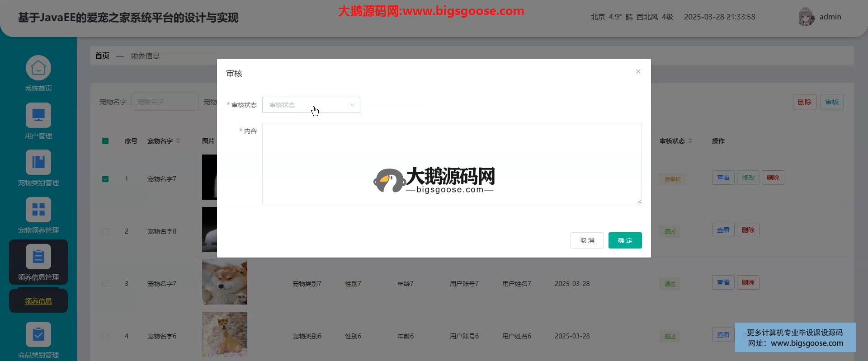Open the 审核状态 dropdown selector
This screenshot has width=868, height=361.
(x=311, y=105)
